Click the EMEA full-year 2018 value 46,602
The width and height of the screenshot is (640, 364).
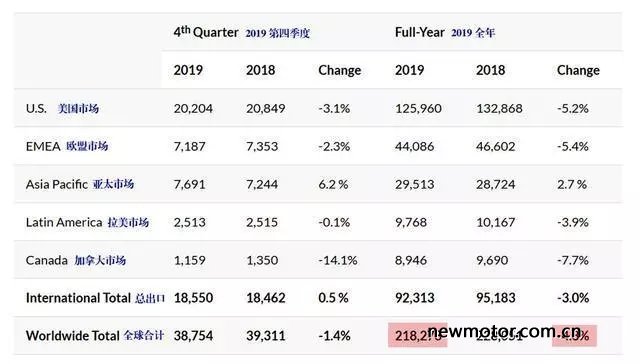pyautogui.click(x=496, y=146)
